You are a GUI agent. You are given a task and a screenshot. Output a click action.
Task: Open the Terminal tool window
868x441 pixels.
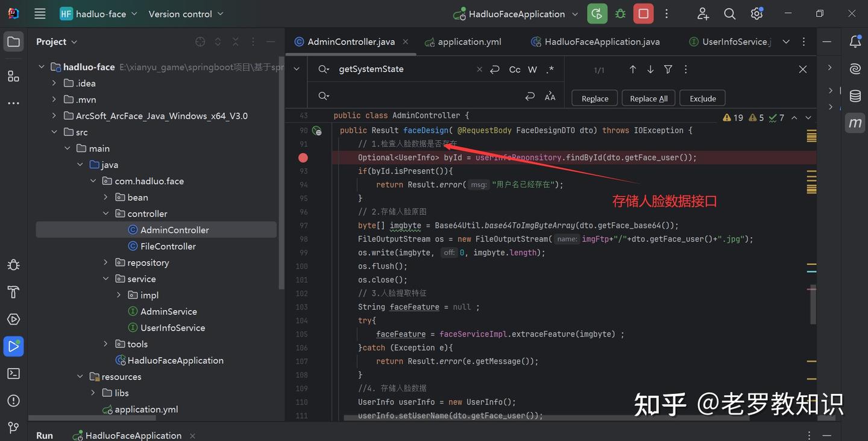pos(13,373)
